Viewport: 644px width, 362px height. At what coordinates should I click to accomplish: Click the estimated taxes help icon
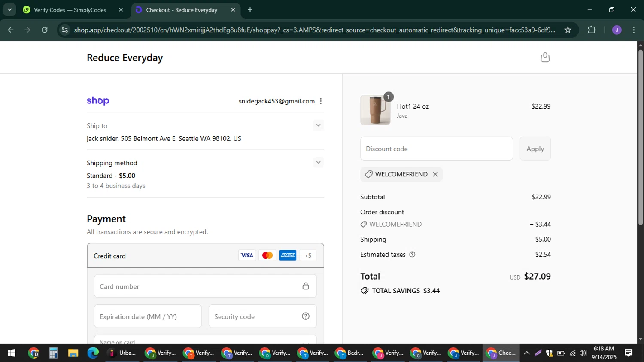click(412, 255)
